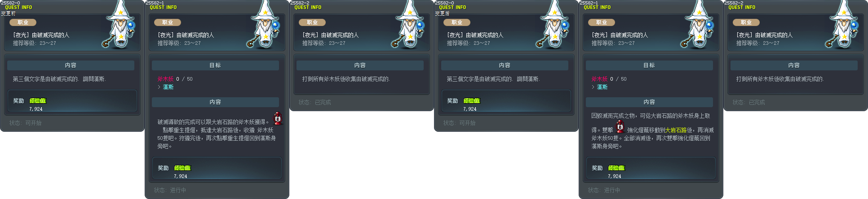Open the 漢斯 NPC link in second panel
This screenshot has width=868, height=199.
[168, 87]
